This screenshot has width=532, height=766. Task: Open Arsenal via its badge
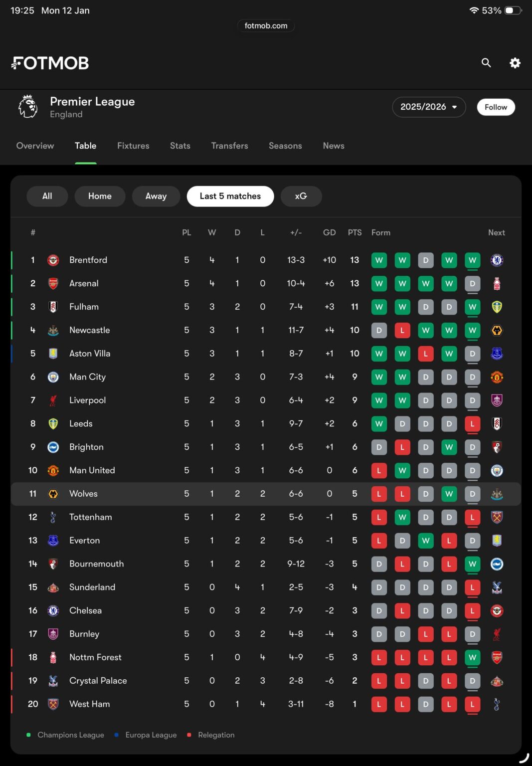tap(53, 283)
